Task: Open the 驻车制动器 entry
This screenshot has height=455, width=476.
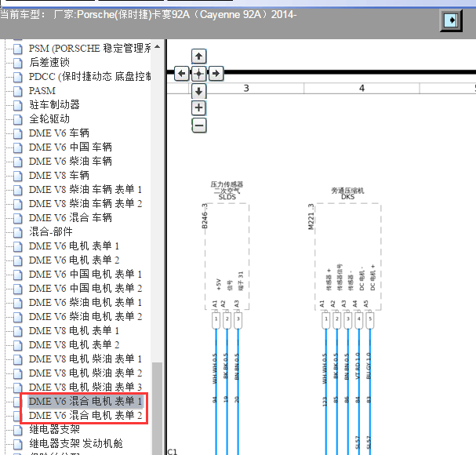Action: click(x=54, y=105)
